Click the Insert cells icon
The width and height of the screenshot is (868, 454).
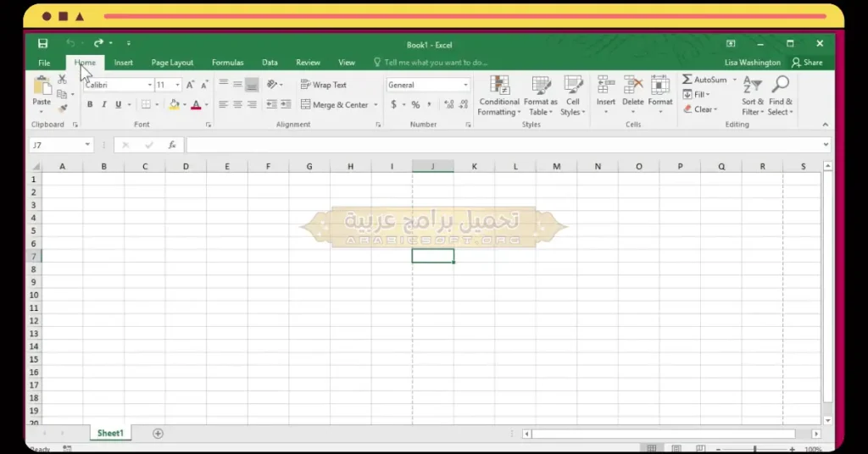[x=605, y=86]
